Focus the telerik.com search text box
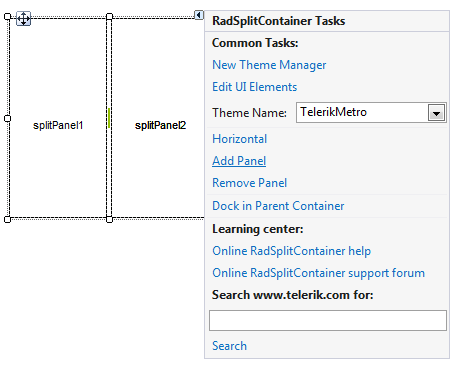The image size is (466, 379). tap(328, 321)
